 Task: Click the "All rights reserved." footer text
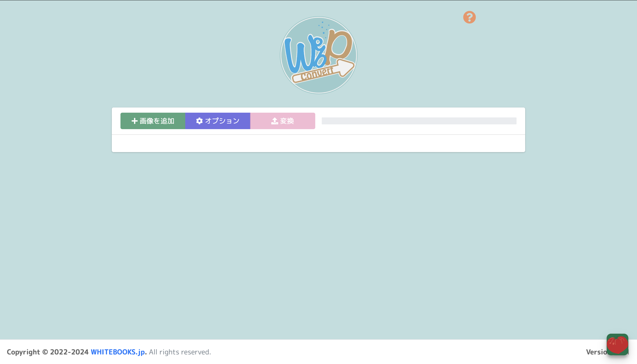click(180, 352)
